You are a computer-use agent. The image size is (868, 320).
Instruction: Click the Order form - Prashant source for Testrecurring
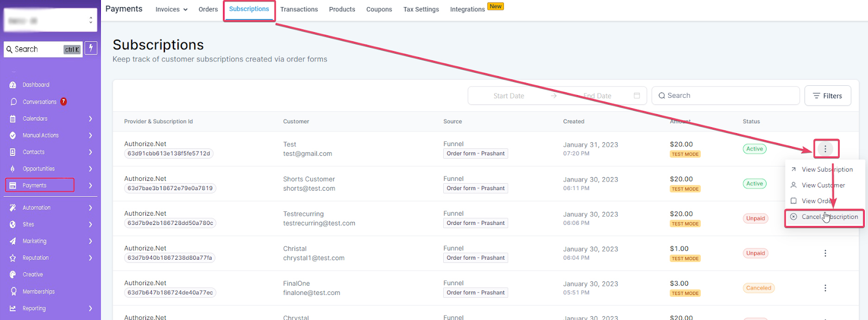click(476, 223)
